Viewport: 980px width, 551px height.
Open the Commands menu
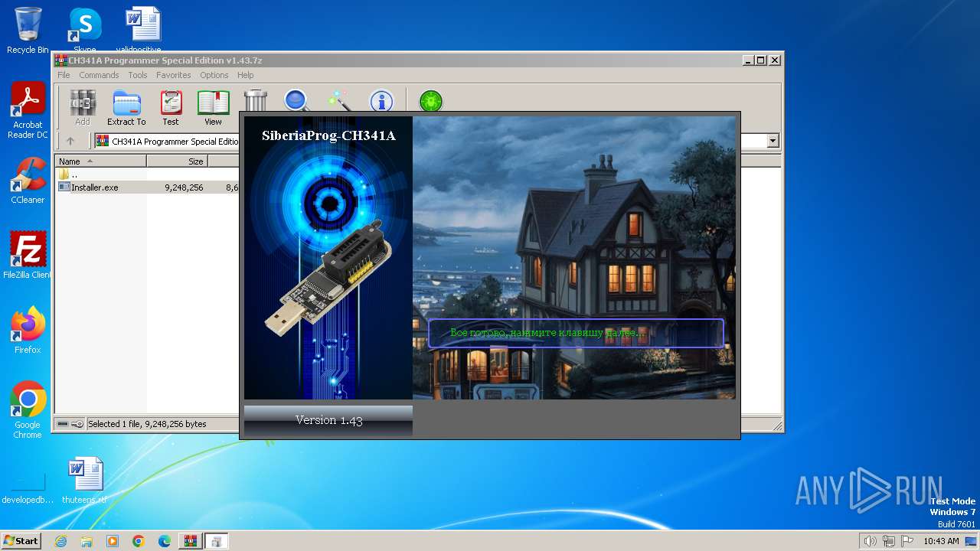click(x=99, y=75)
